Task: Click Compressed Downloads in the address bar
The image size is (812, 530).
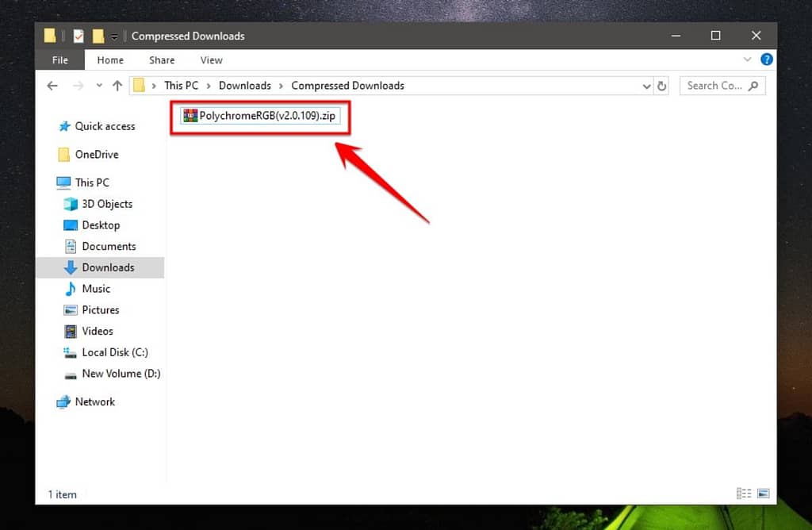Action: (x=347, y=86)
